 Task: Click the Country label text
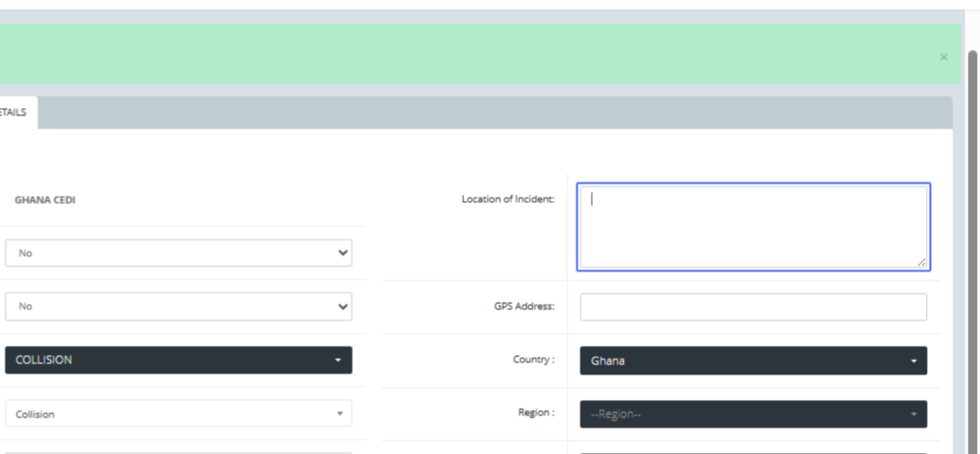[x=534, y=360]
